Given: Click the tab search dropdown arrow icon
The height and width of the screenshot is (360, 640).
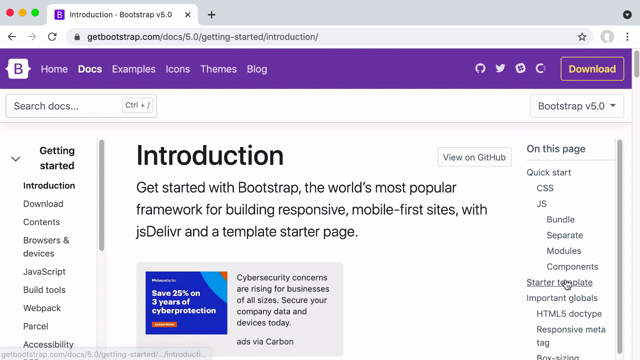Looking at the screenshot, I should tap(627, 15).
